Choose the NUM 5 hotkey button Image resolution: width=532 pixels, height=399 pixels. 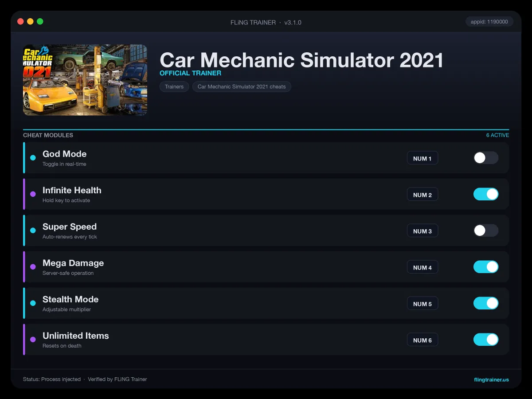[x=422, y=304]
